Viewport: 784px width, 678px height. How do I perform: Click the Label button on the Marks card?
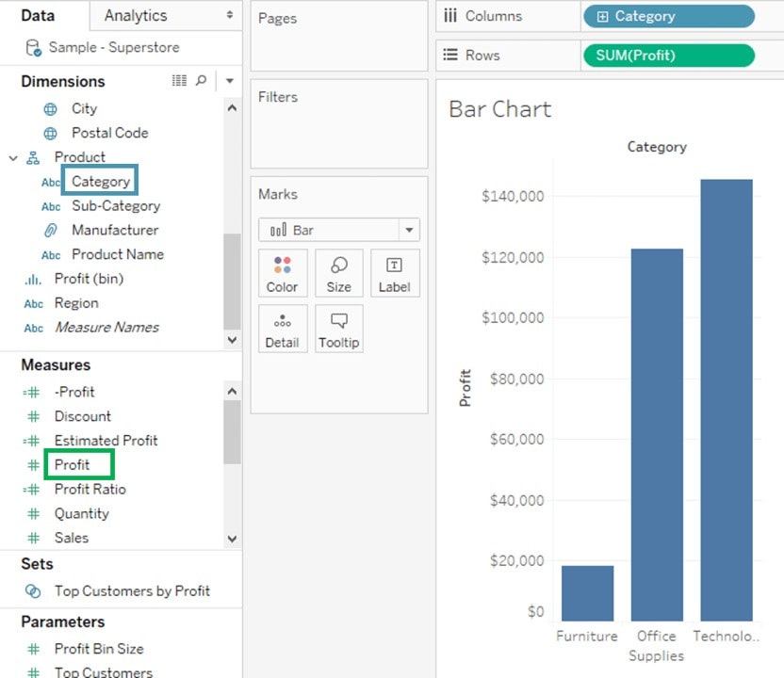tap(395, 273)
